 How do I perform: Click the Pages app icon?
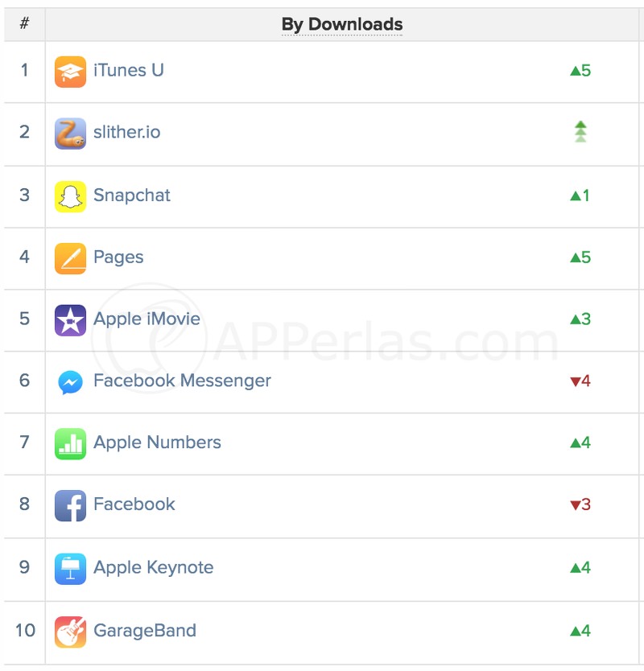coord(70,258)
